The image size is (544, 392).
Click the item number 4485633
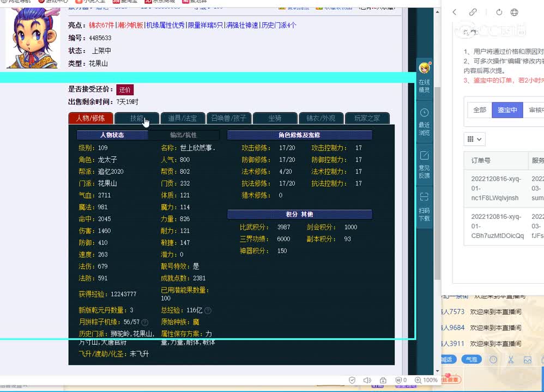tap(100, 38)
